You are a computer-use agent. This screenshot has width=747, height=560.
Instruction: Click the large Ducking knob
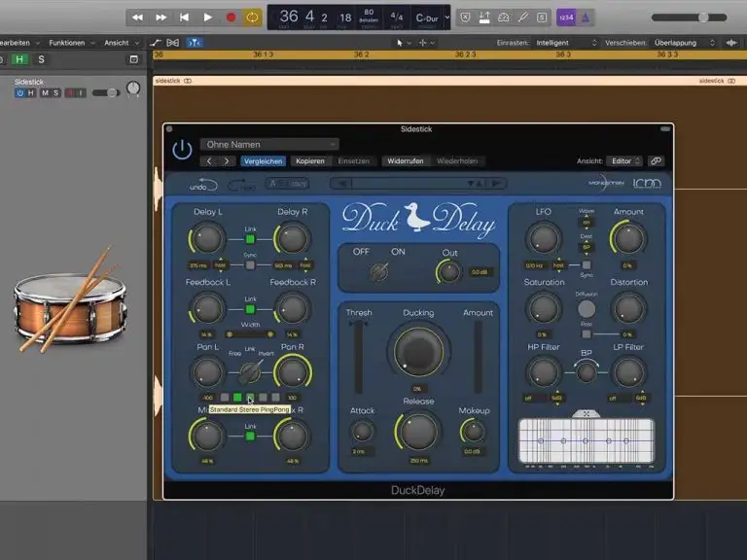[x=418, y=351]
